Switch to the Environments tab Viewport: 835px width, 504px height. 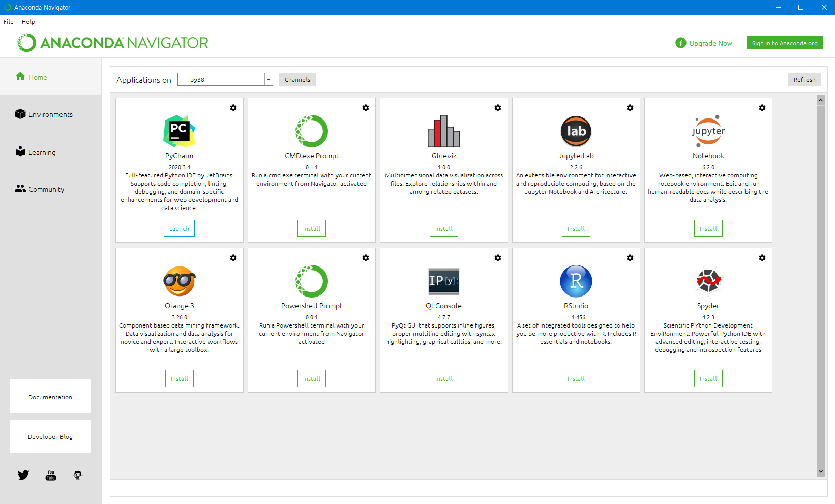[51, 114]
